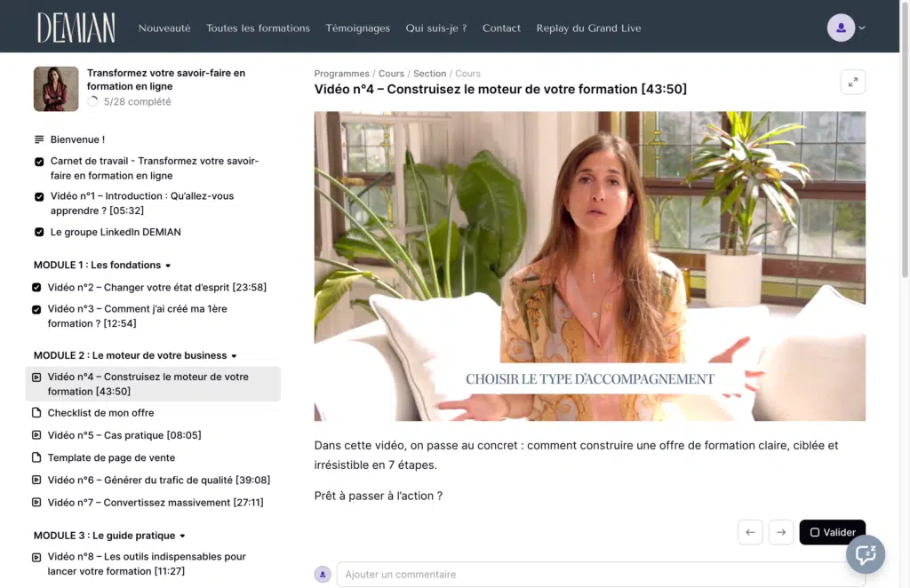
Task: Open Replay du Grand Live
Action: pyautogui.click(x=588, y=28)
